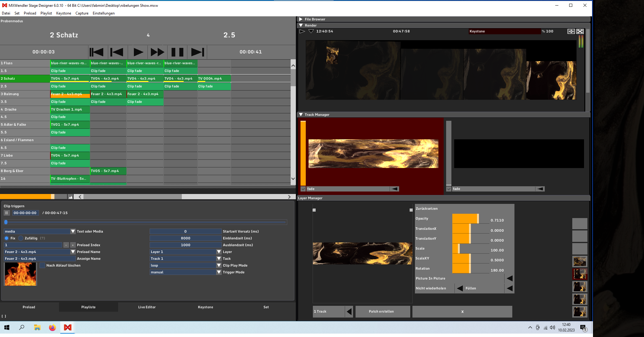The height and width of the screenshot is (337, 644).
Task: Expand the File Browser panel
Action: [301, 19]
